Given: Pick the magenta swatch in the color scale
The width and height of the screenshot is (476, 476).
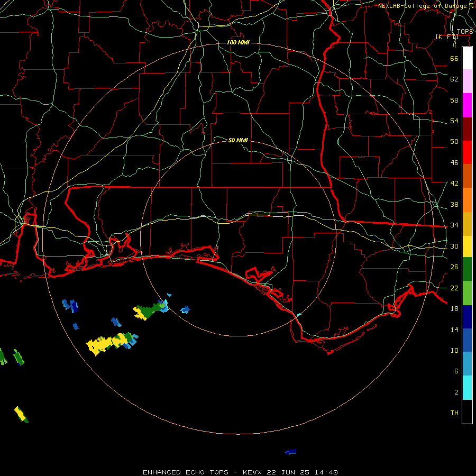Looking at the screenshot, I should [467, 105].
